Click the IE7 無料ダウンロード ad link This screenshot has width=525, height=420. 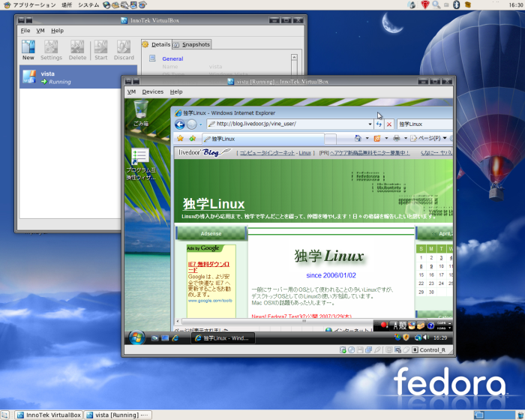click(x=208, y=267)
